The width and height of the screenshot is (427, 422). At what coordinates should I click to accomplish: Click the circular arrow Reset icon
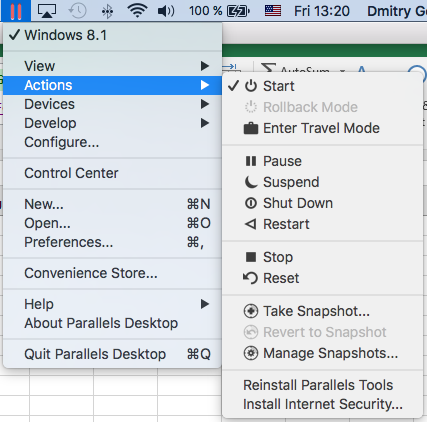tap(251, 278)
